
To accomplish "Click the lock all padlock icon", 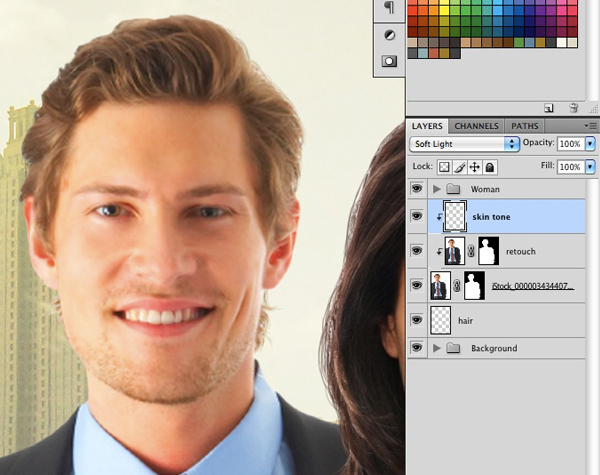I will [489, 166].
